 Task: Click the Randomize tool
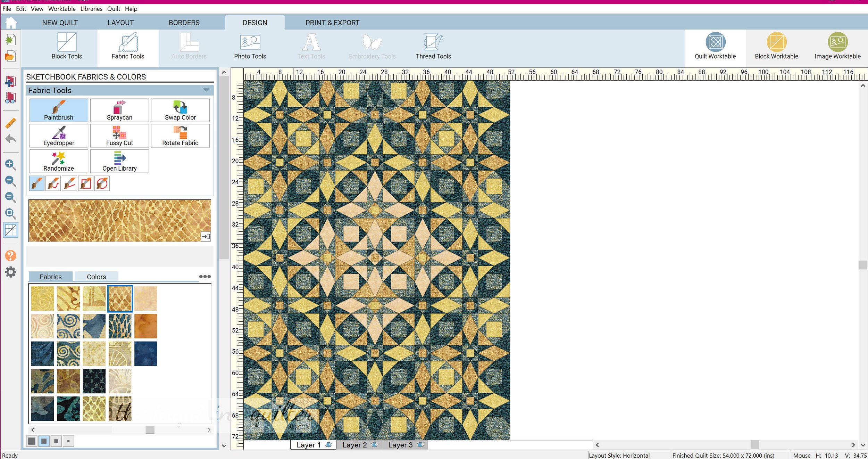[x=59, y=161]
